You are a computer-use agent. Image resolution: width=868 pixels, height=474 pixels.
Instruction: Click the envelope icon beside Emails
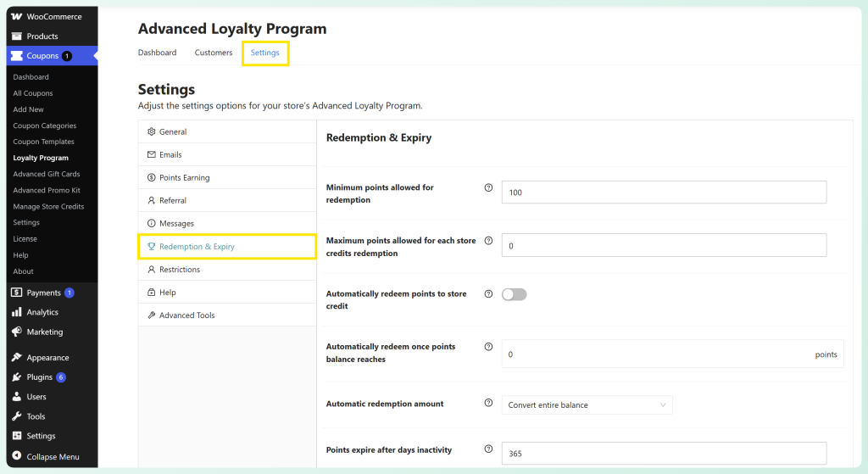(151, 154)
